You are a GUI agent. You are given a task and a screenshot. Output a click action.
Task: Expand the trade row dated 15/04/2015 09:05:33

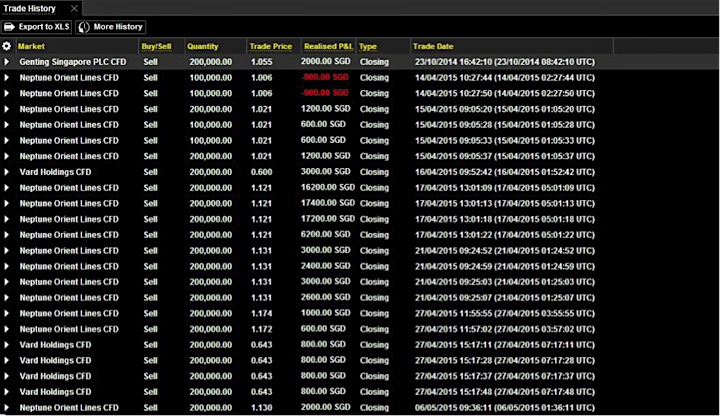pyautogui.click(x=6, y=141)
